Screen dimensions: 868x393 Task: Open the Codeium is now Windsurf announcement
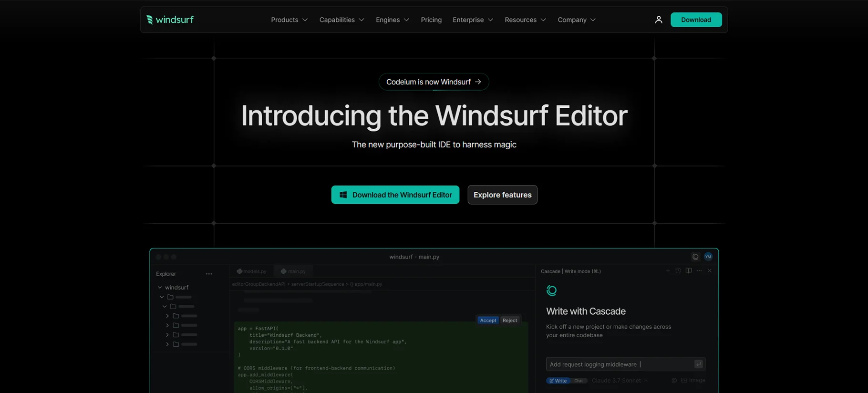click(434, 82)
